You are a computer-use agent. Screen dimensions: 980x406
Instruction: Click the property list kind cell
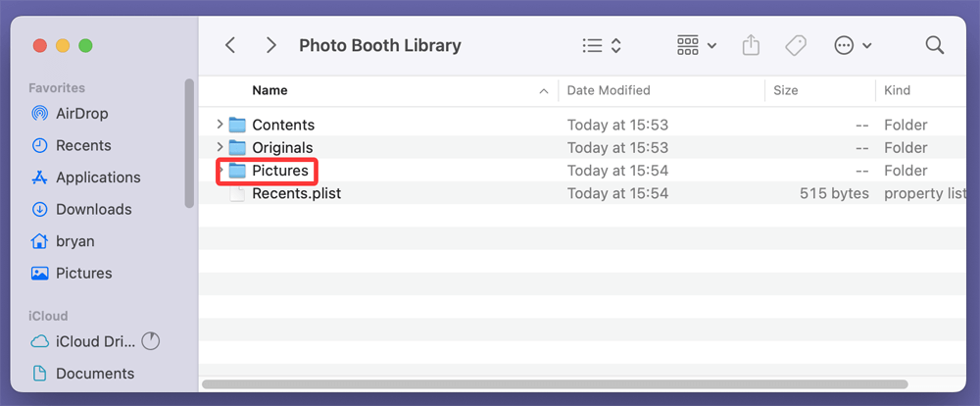tap(925, 193)
